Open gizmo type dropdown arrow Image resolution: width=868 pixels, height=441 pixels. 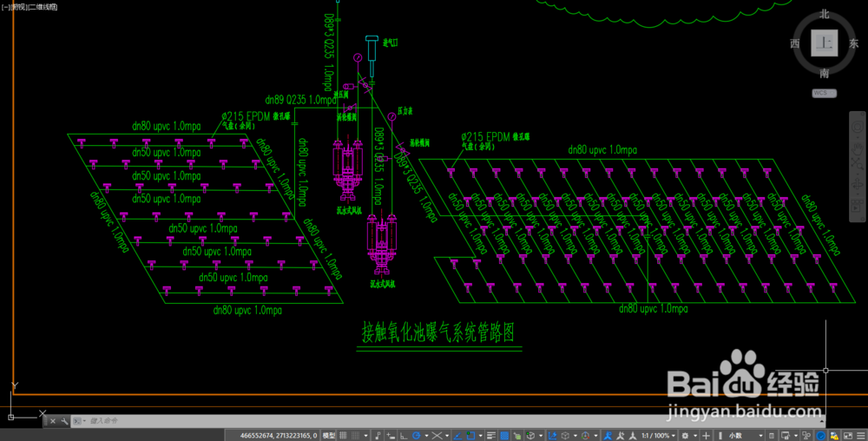click(x=595, y=436)
